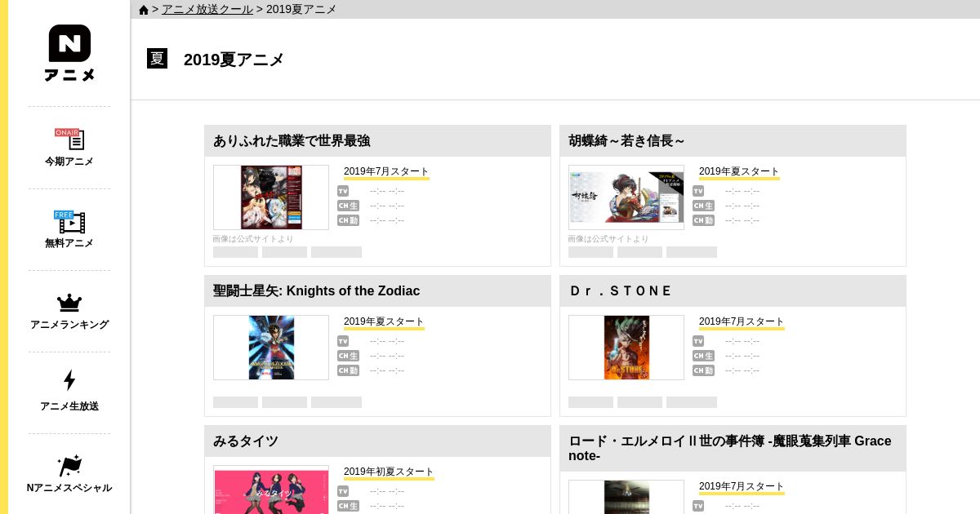
Task: Click 2019年7月スタート in ロード・エルメロイ card
Action: point(742,486)
